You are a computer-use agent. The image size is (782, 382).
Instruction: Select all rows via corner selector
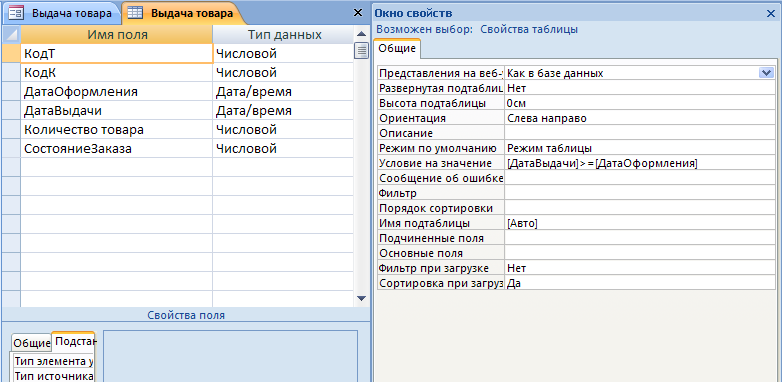click(11, 34)
